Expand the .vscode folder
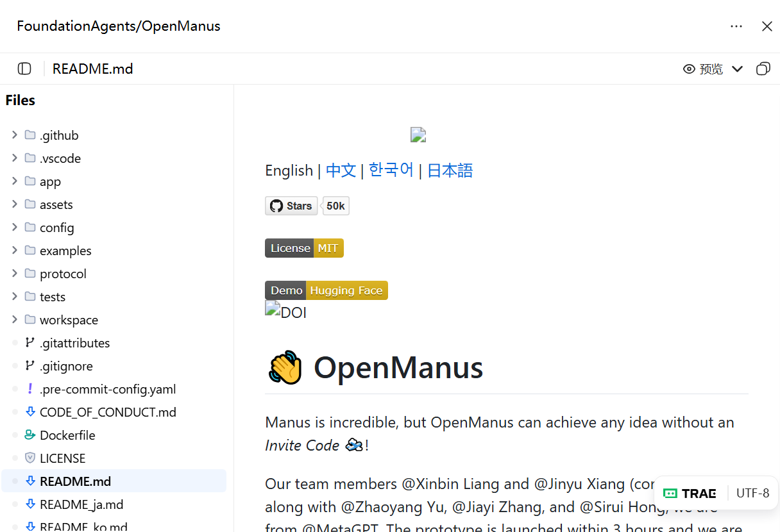The height and width of the screenshot is (532, 780). click(x=15, y=158)
